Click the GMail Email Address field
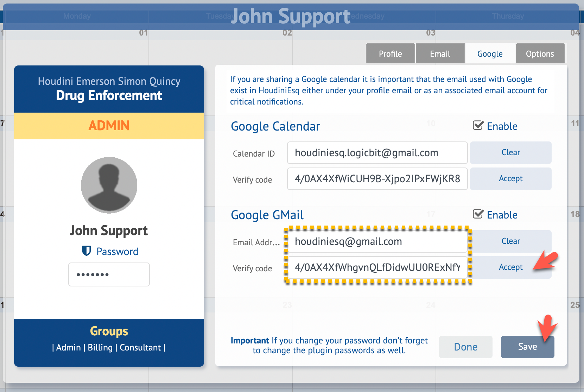 377,241
